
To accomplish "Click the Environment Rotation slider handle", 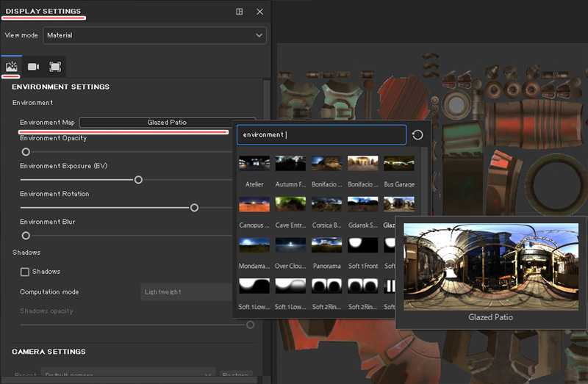I will (x=194, y=208).
